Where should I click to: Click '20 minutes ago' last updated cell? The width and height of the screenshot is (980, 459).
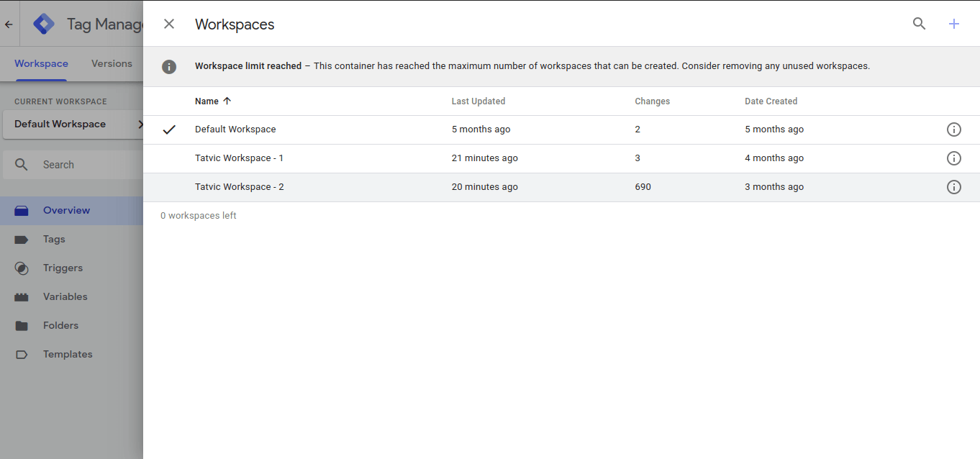click(x=485, y=187)
